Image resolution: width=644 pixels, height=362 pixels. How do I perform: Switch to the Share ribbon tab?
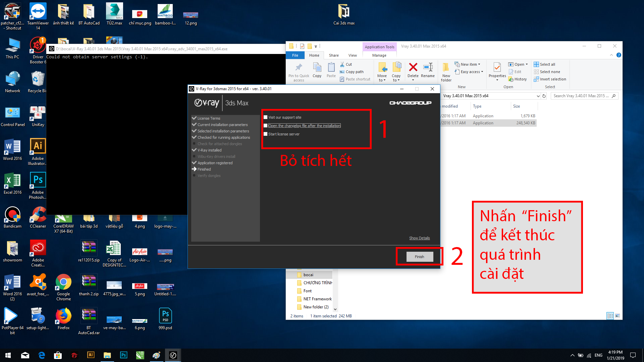[x=333, y=55]
